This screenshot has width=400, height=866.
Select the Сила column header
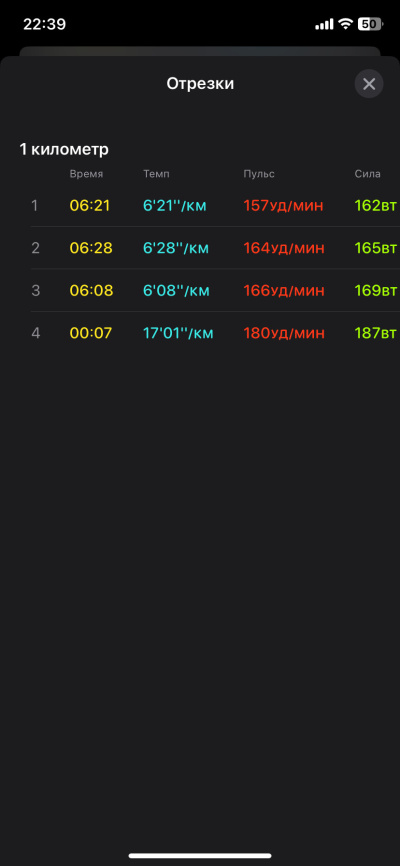367,174
